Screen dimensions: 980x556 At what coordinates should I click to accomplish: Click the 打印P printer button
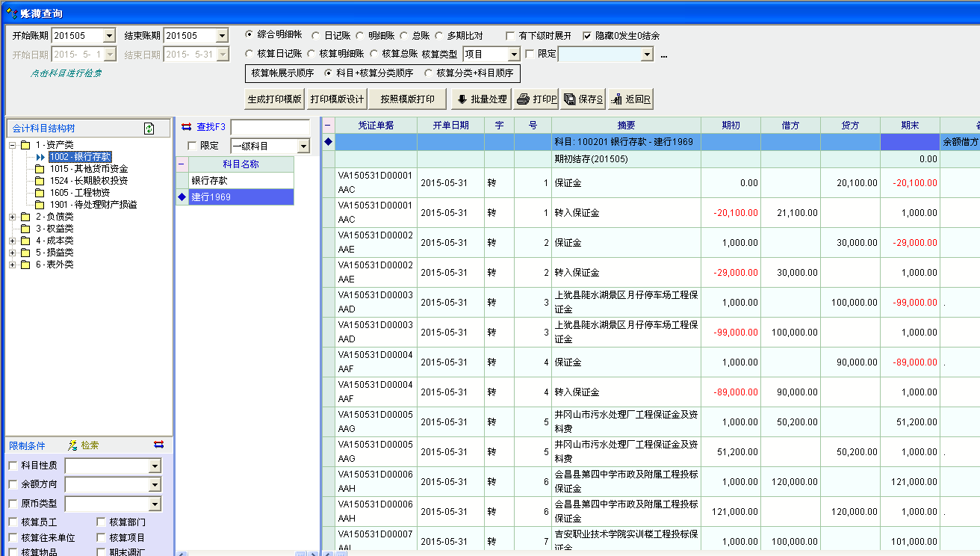(x=536, y=99)
